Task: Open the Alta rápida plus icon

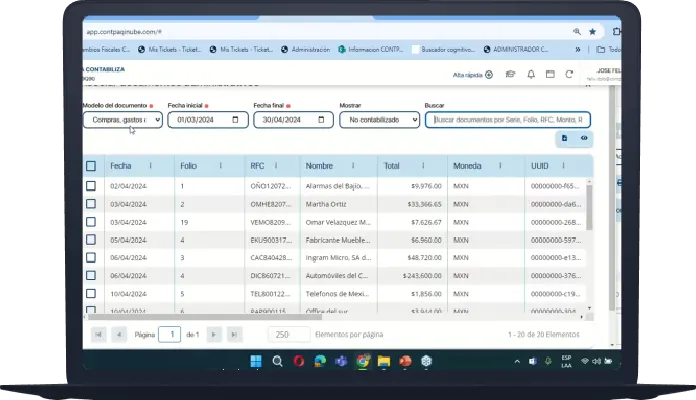Action: point(489,74)
